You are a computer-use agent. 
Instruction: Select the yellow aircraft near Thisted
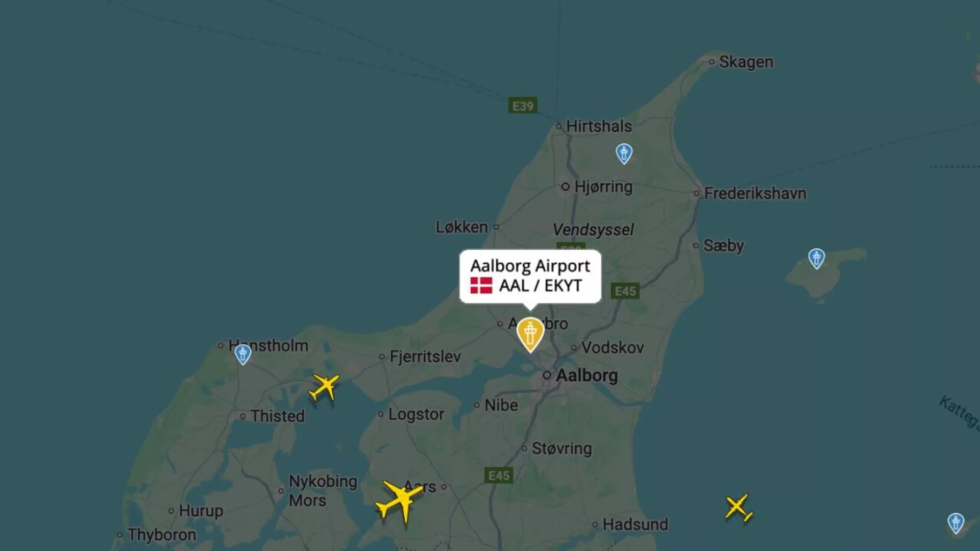[x=324, y=387]
